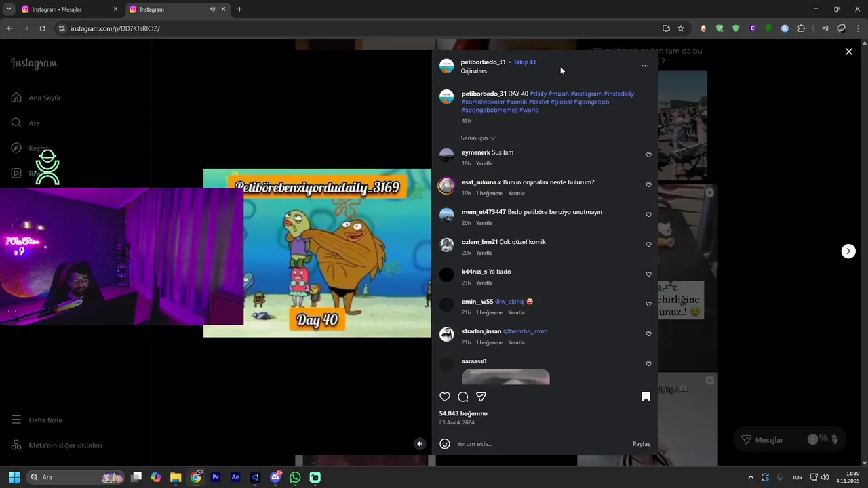Like mem_et473447's comment

(x=648, y=215)
